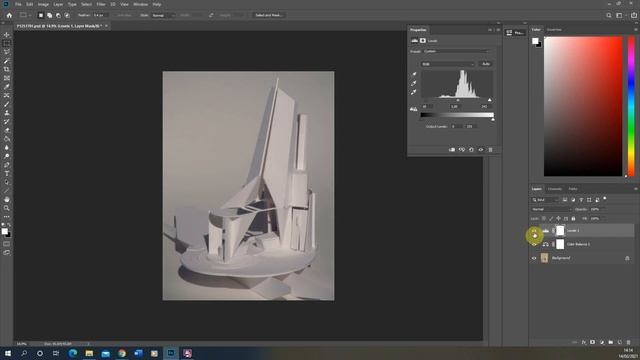The image size is (640, 360).
Task: Select the Zoom tool
Action: coord(7,208)
